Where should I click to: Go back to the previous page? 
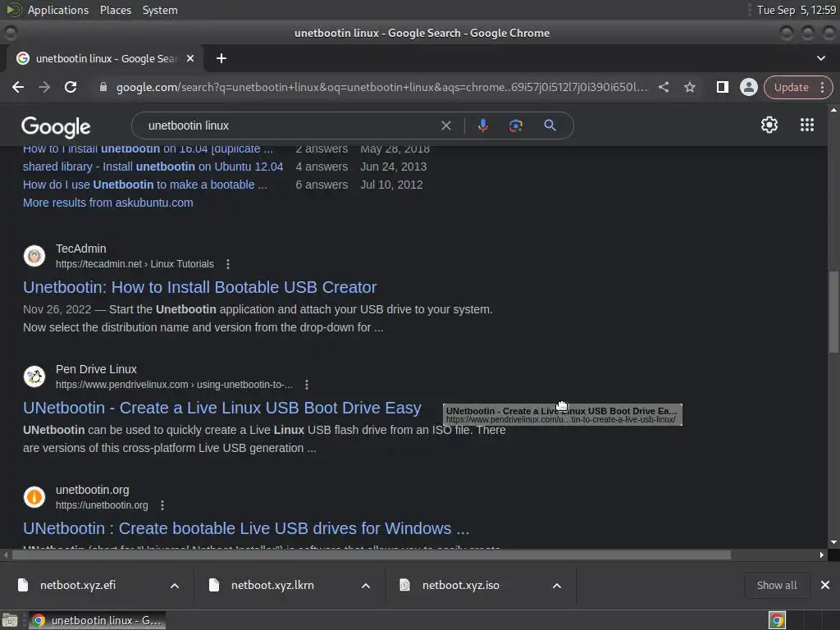pyautogui.click(x=18, y=87)
